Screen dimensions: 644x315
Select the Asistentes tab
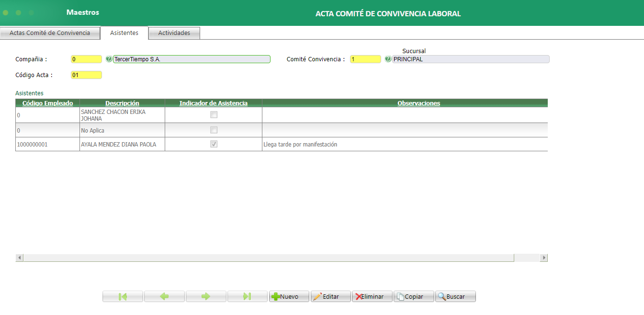click(124, 33)
